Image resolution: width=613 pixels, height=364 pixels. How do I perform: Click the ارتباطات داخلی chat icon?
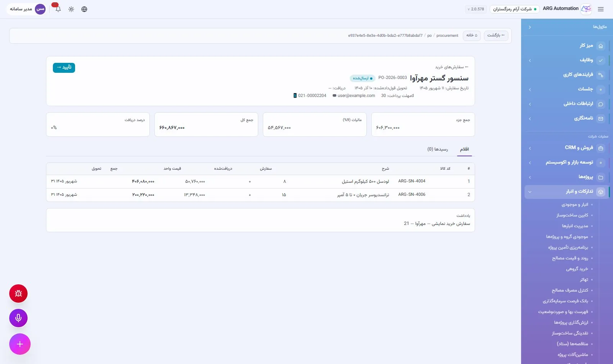coord(601,104)
